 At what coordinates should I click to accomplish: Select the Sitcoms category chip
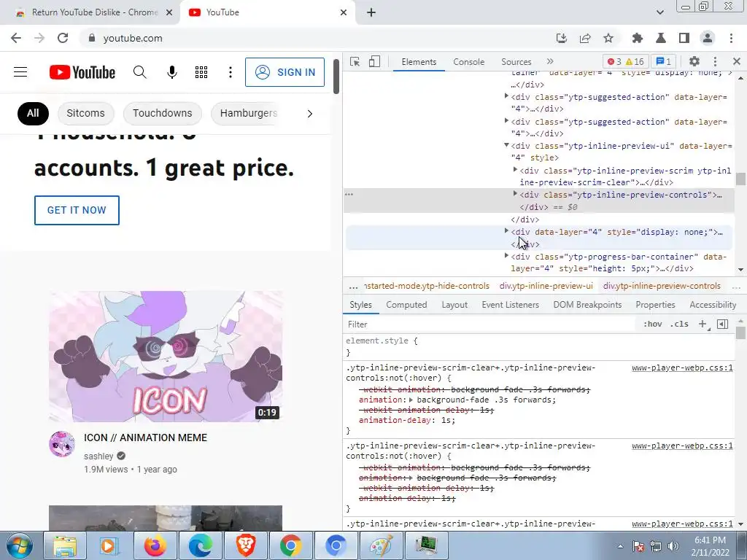click(86, 113)
